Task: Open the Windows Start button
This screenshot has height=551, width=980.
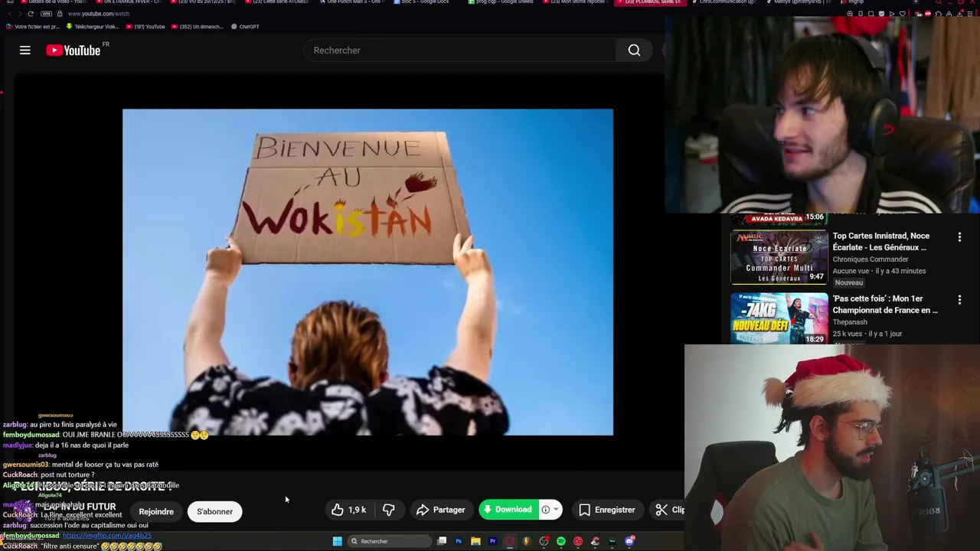Action: pyautogui.click(x=337, y=541)
